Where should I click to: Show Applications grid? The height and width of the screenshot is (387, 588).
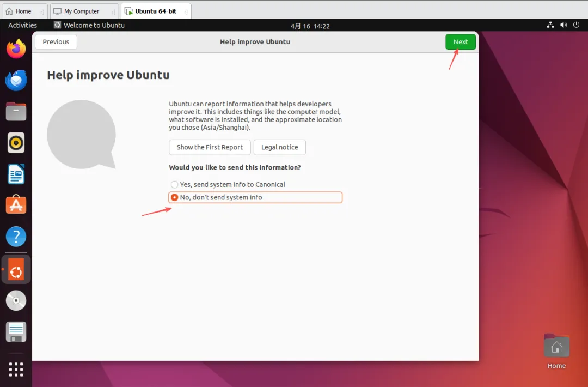point(16,370)
